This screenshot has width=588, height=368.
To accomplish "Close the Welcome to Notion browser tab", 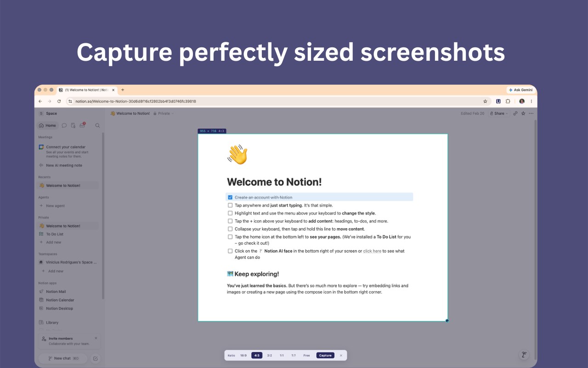I will [113, 90].
